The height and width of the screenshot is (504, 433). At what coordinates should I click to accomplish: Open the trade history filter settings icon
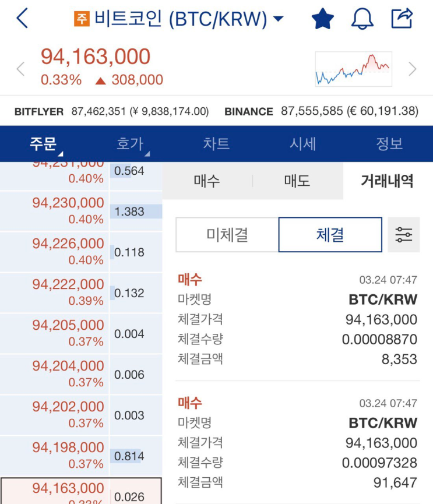point(403,235)
